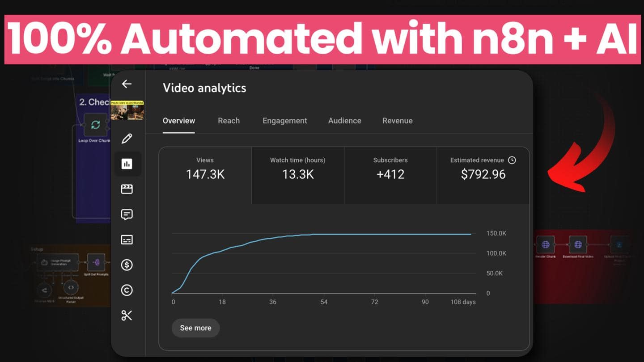
Task: Go back using the left arrow icon
Action: (x=127, y=84)
